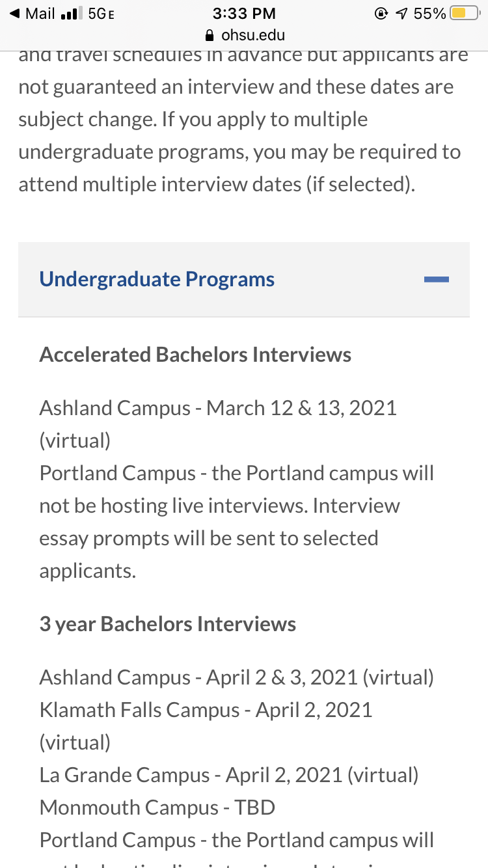Tap the location arrow status icon
This screenshot has height=868, width=488.
pyautogui.click(x=401, y=14)
